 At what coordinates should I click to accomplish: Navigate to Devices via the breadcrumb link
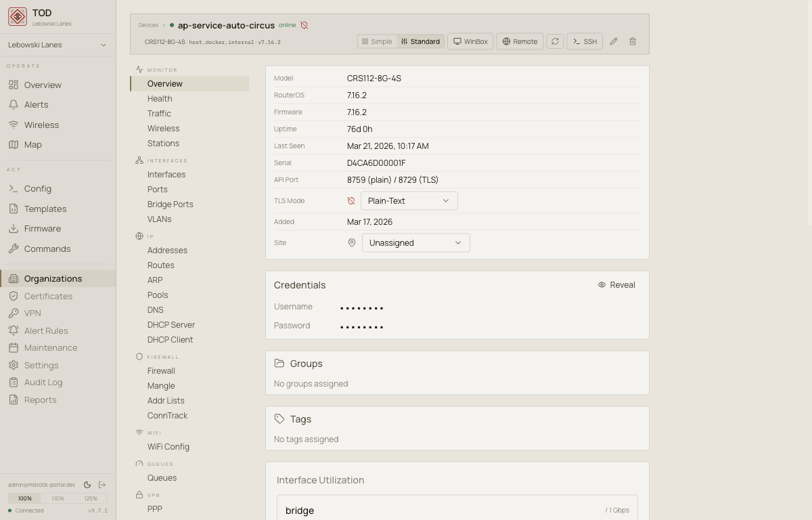(x=148, y=25)
